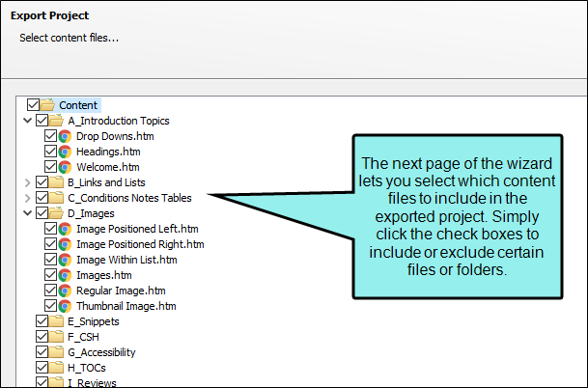Click the Content root folder icon
The image size is (588, 388).
(47, 105)
